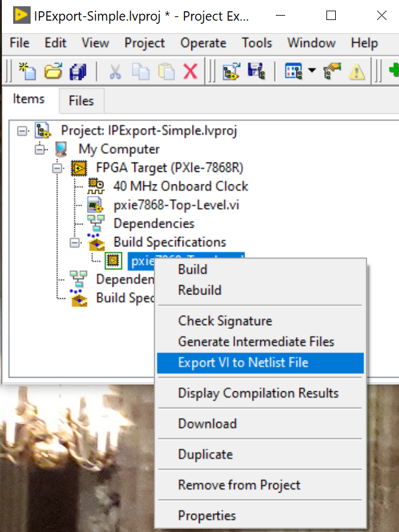Click the Resolve Conflicts toolbar icon

pyautogui.click(x=332, y=71)
